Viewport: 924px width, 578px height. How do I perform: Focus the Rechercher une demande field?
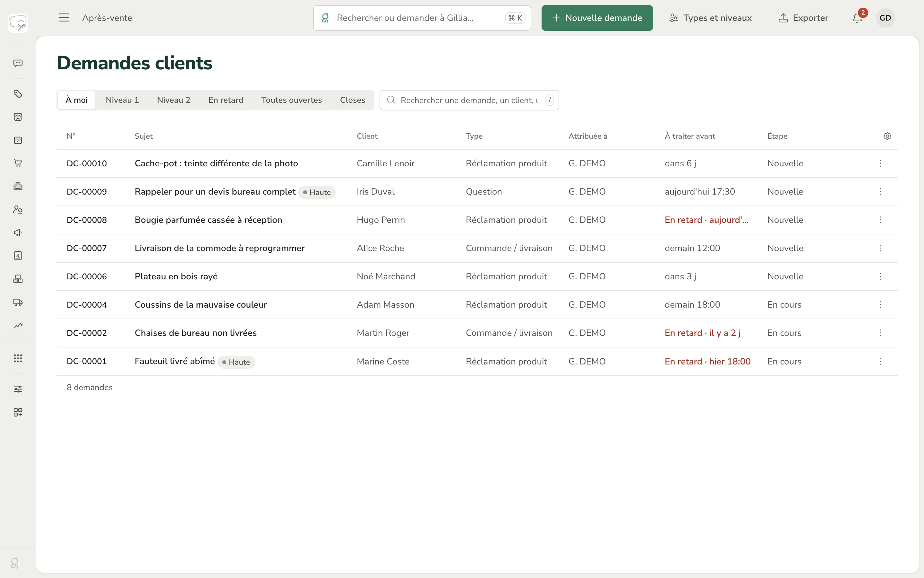[469, 100]
